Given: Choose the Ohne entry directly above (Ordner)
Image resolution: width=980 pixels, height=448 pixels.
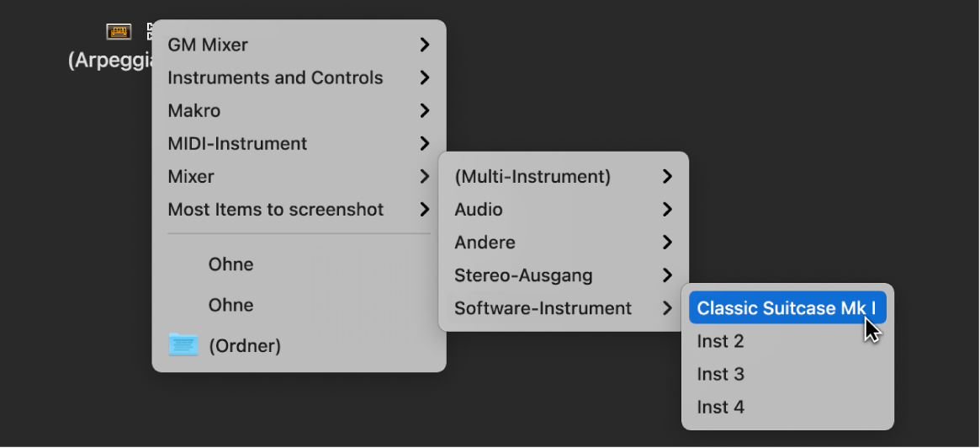Looking at the screenshot, I should (231, 305).
